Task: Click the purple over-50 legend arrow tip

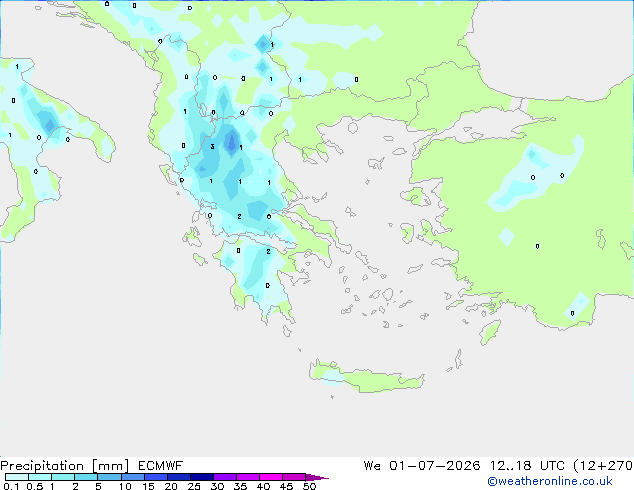Action: pyautogui.click(x=317, y=477)
